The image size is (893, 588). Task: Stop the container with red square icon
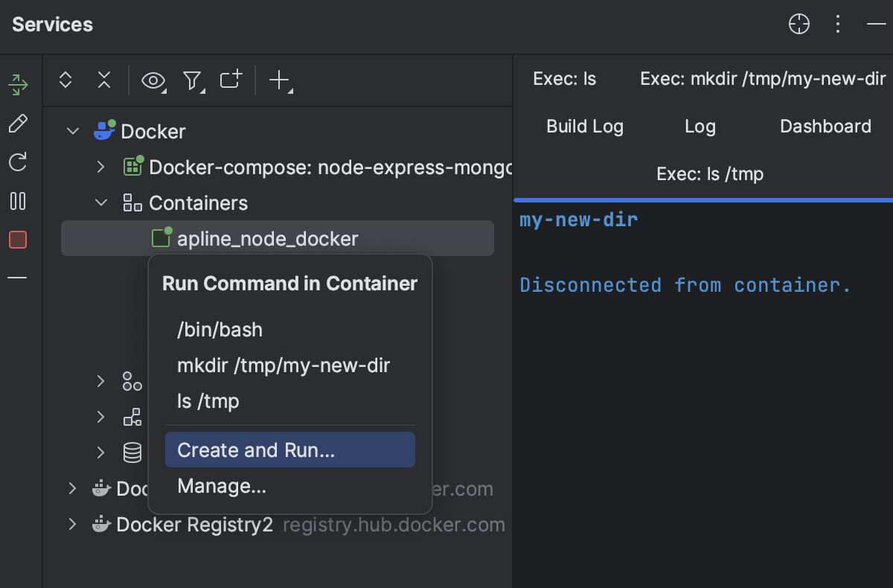tap(18, 240)
